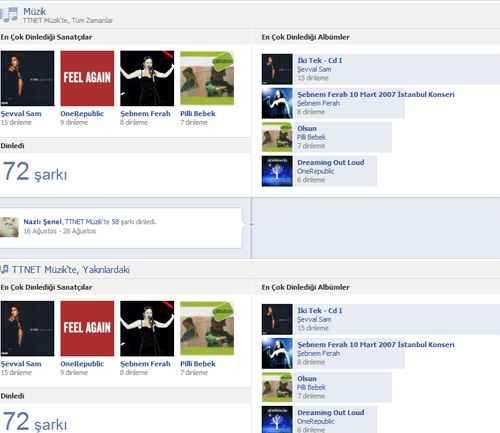Viewport: 500px width, 433px height.
Task: Click OneRepublic under Dreaming Out Loud in top list
Action: pyautogui.click(x=316, y=171)
